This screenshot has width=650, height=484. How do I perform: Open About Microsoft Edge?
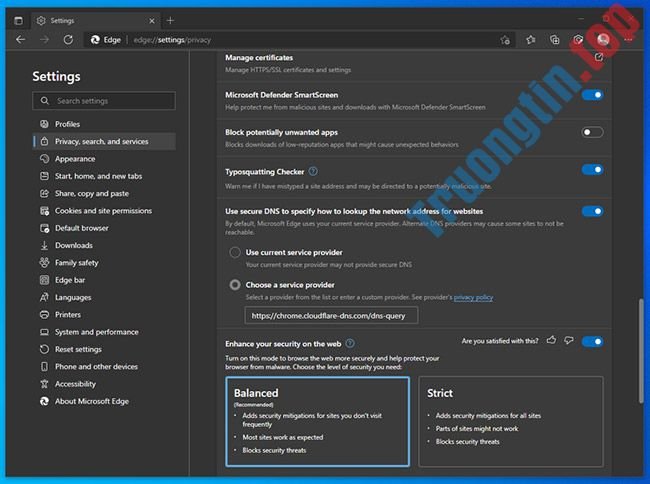104,401
